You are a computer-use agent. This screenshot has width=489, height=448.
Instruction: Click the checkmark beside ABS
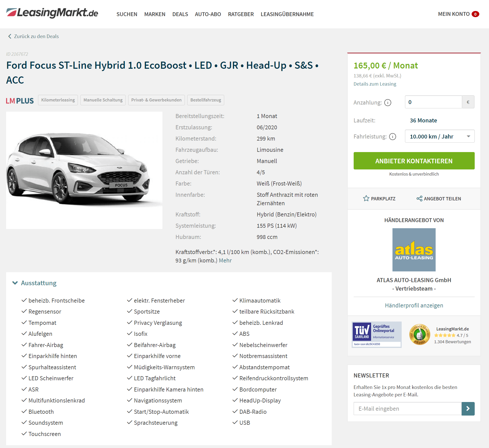pyautogui.click(x=235, y=333)
